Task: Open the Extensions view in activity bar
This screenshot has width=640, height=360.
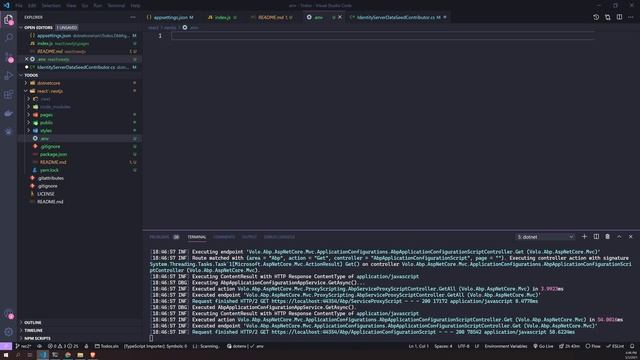Action: [x=9, y=95]
